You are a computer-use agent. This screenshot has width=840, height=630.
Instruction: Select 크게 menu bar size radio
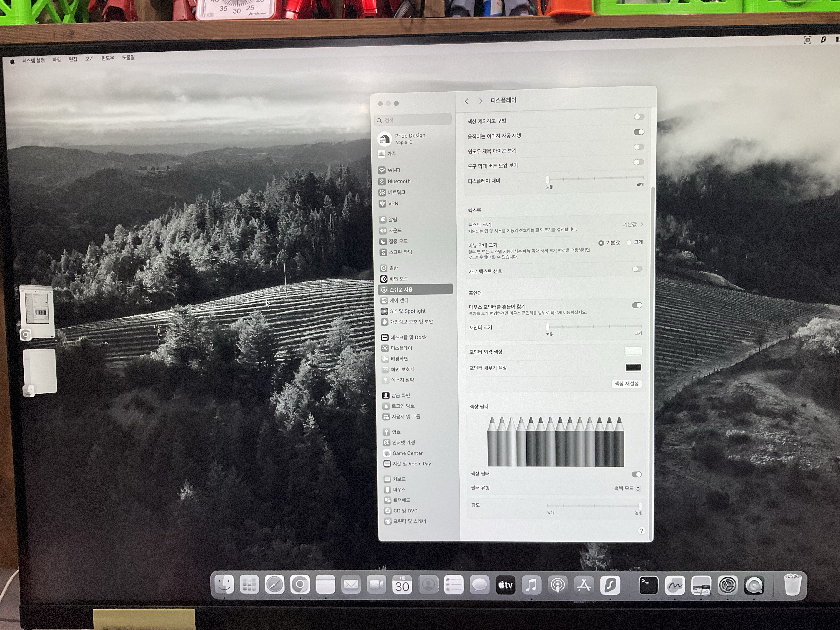click(x=629, y=243)
